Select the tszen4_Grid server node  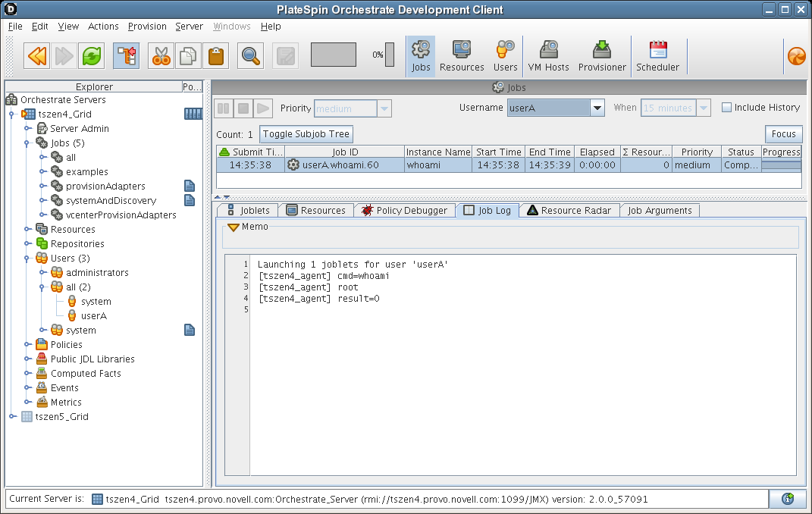pos(64,114)
